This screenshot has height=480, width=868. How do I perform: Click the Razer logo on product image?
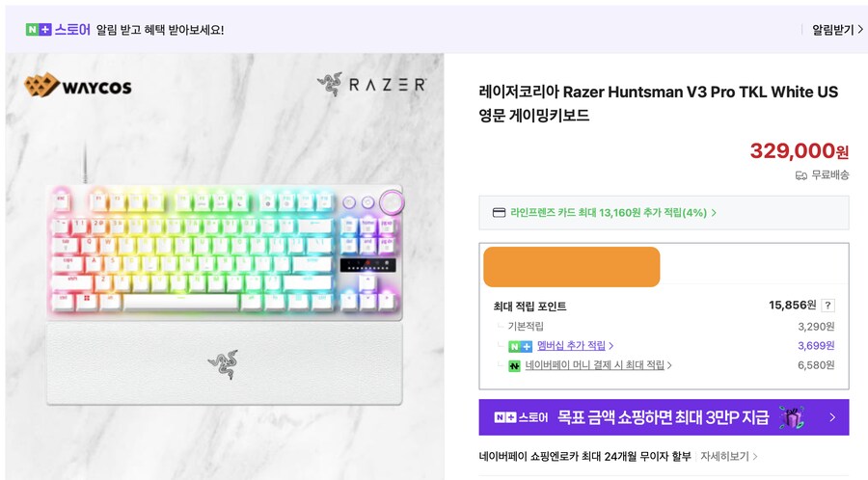371,85
